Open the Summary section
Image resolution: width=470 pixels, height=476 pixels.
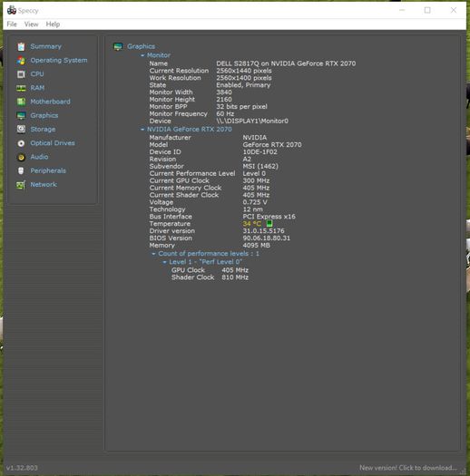coord(46,46)
